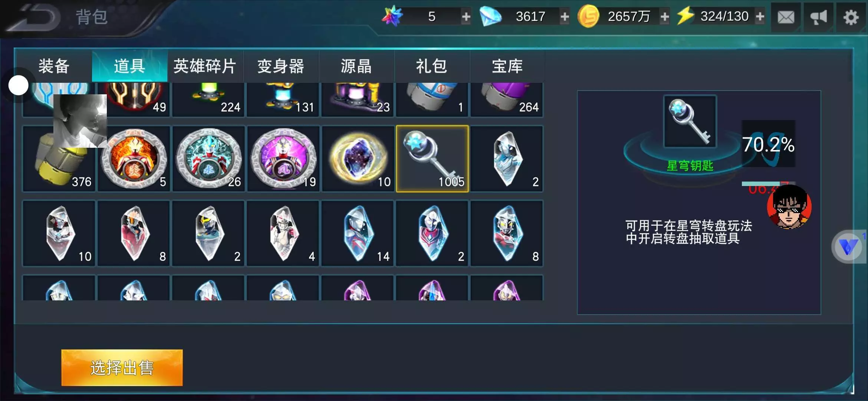This screenshot has width=868, height=401.
Task: Open the 变身器 tab
Action: [281, 66]
